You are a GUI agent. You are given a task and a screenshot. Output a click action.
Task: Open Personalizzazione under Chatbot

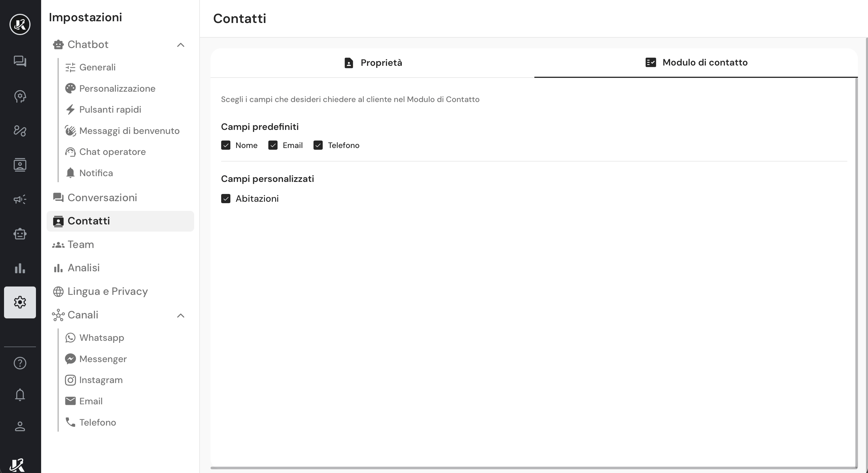point(117,89)
